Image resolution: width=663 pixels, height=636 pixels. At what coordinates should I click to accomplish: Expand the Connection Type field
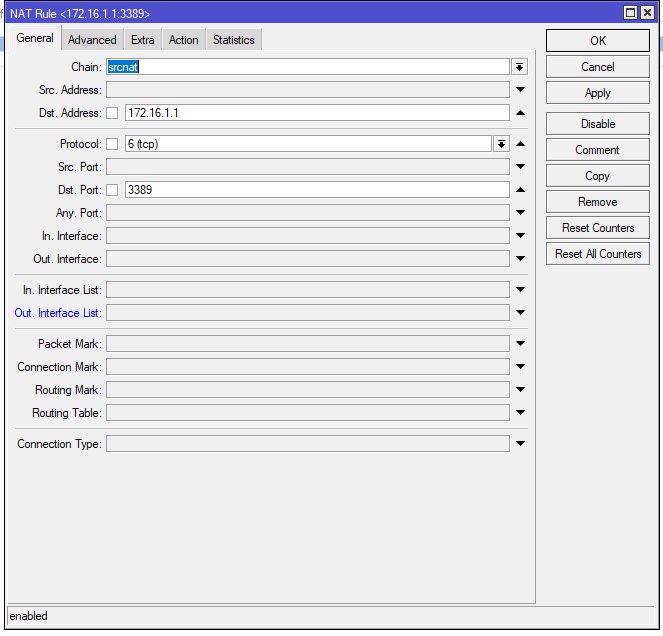click(521, 444)
